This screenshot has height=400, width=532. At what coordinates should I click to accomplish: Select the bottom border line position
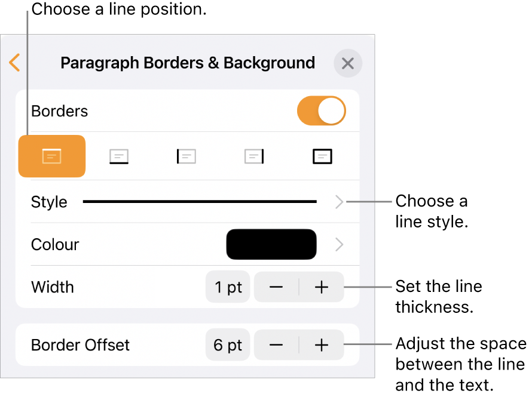coord(119,156)
